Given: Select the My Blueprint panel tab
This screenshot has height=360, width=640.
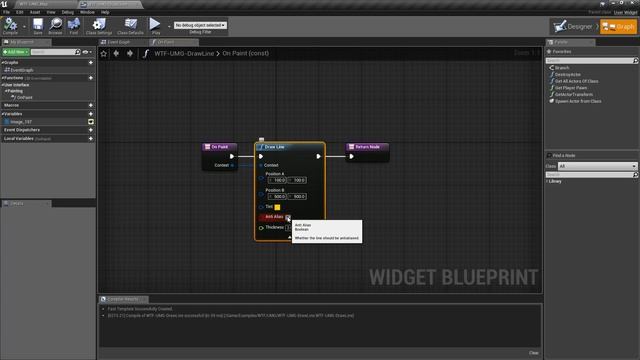Looking at the screenshot, I should click(x=22, y=42).
